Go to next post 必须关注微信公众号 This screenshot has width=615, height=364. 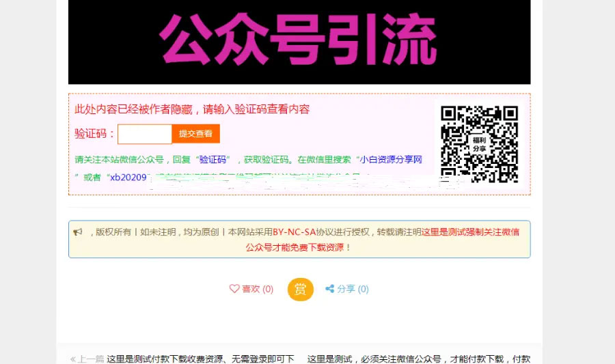coord(418,359)
